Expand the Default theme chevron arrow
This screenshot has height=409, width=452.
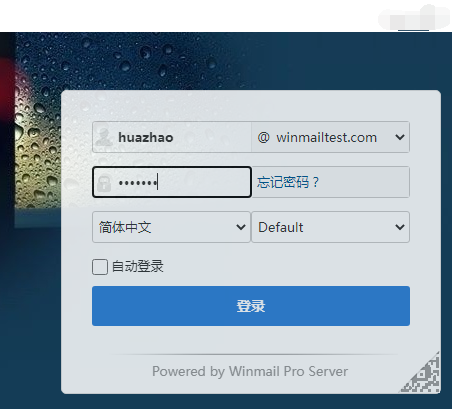coord(400,227)
